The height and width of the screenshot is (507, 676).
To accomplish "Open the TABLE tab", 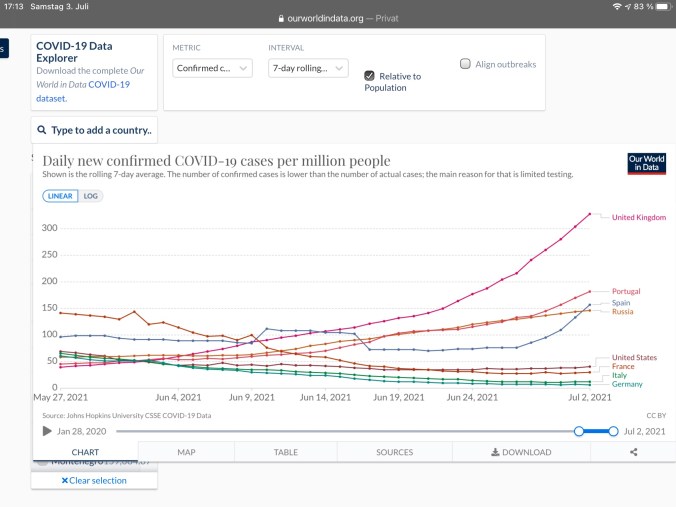I will (x=285, y=452).
